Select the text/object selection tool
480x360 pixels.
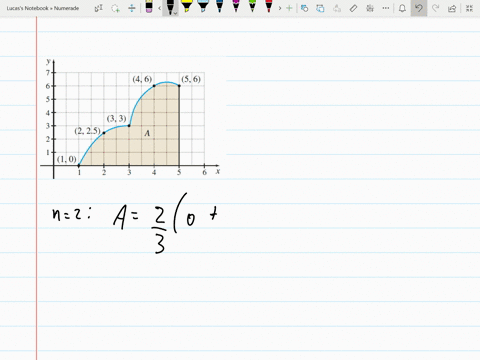99,8
